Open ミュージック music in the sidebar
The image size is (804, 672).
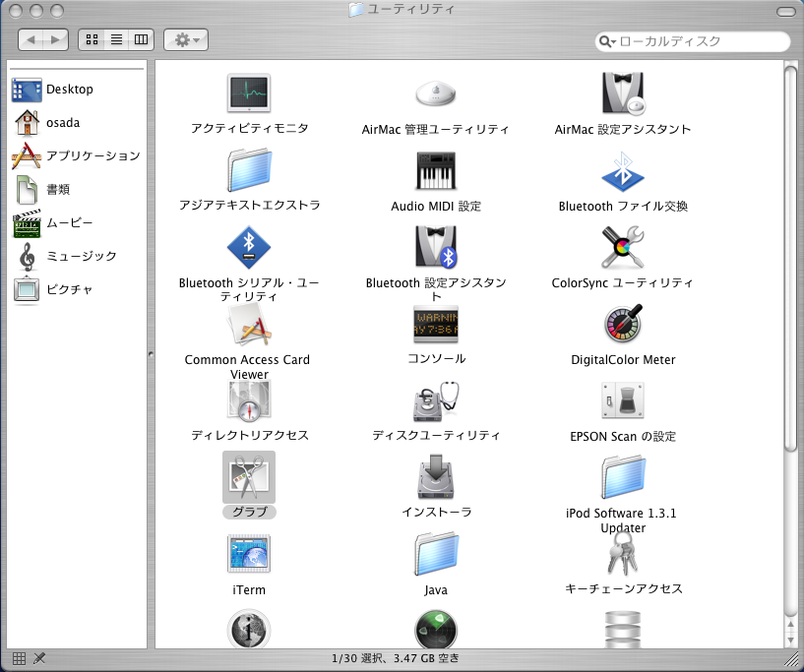(67, 256)
